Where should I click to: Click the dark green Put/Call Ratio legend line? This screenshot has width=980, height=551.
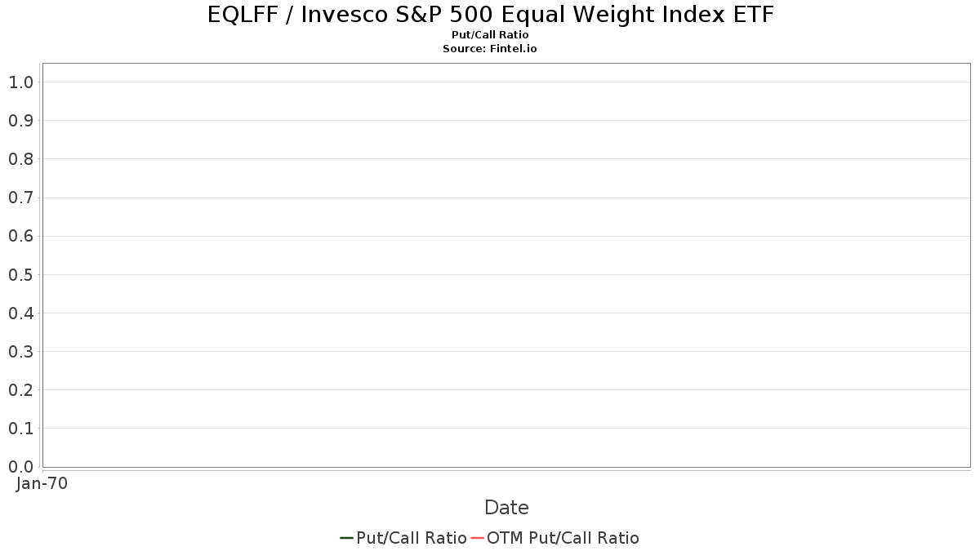(346, 538)
